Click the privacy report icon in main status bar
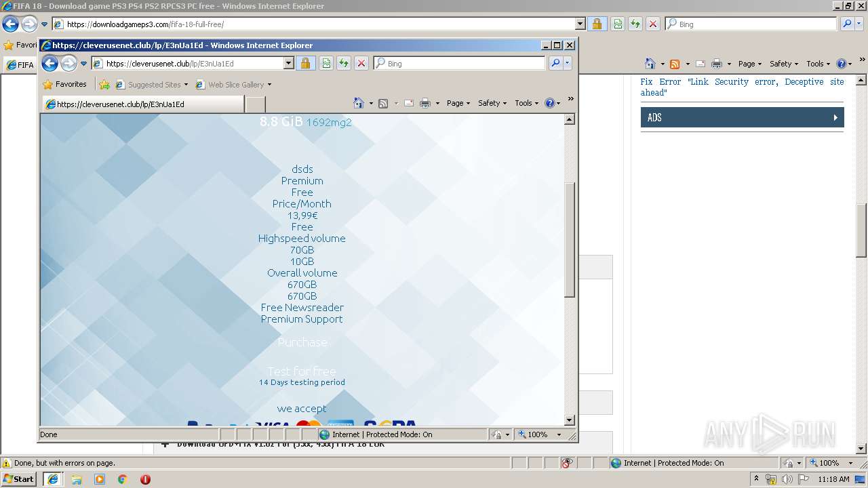Image resolution: width=868 pixels, height=488 pixels. 567,463
